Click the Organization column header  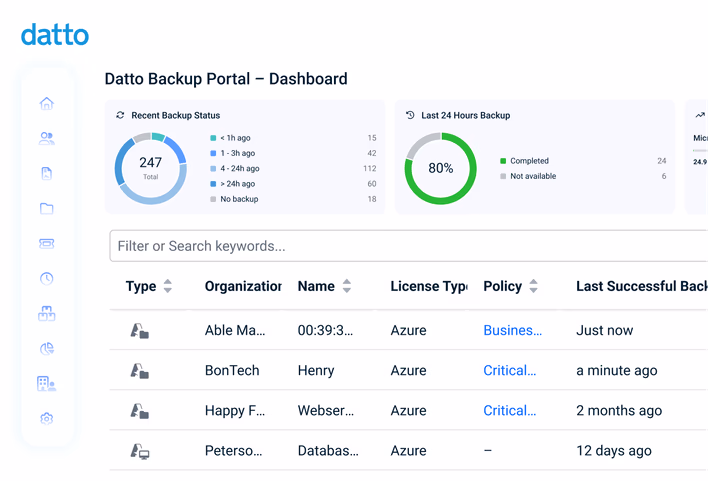pos(243,286)
